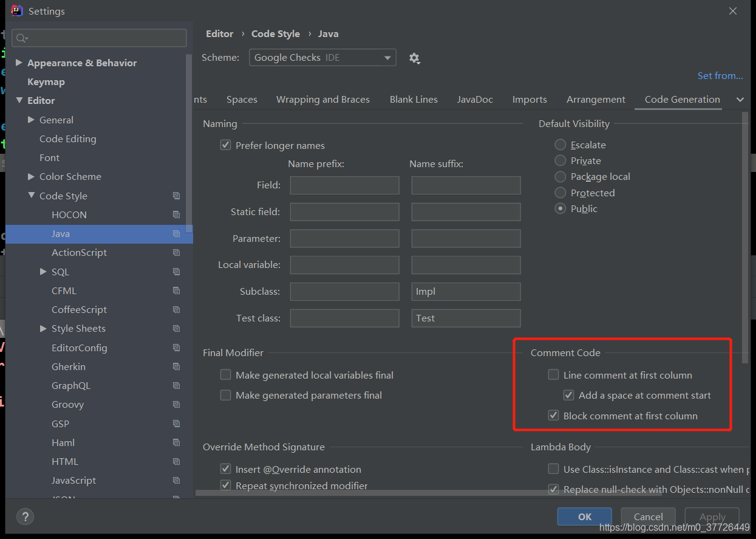Viewport: 756px width, 539px height.
Task: Switch to the Arrangement tab
Action: click(596, 100)
